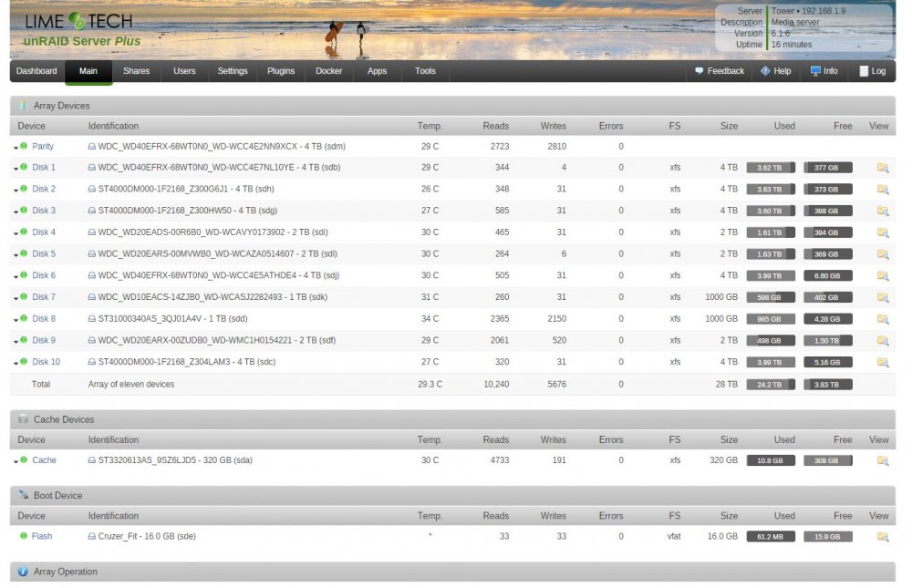Open the Info panel
The image size is (912, 588).
tap(824, 71)
